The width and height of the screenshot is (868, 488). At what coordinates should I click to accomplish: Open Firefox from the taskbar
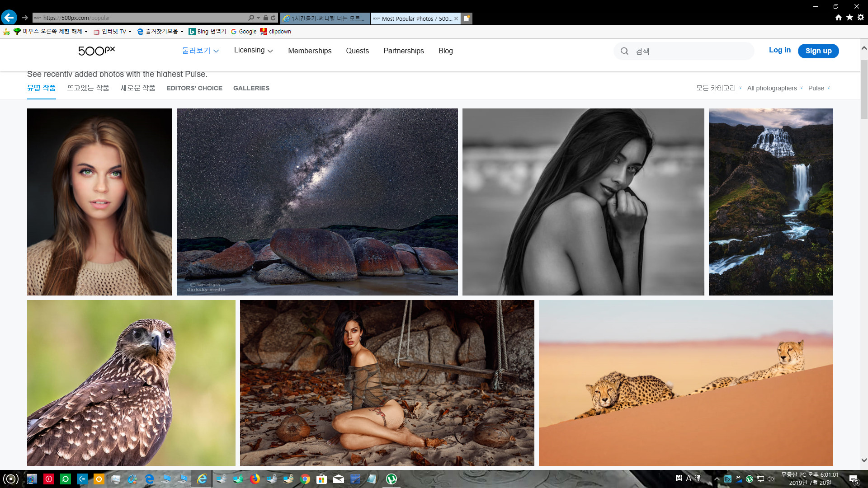[x=255, y=479]
